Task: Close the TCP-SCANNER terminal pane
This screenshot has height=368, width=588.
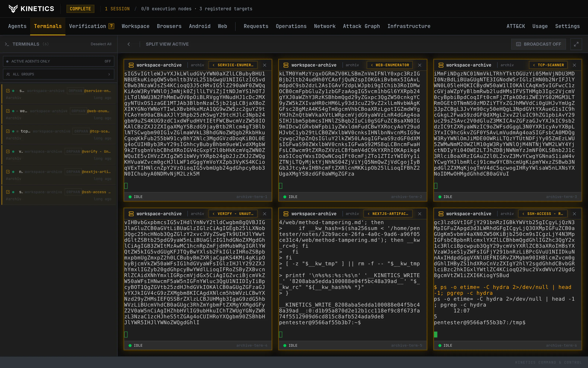Action: tap(574, 65)
